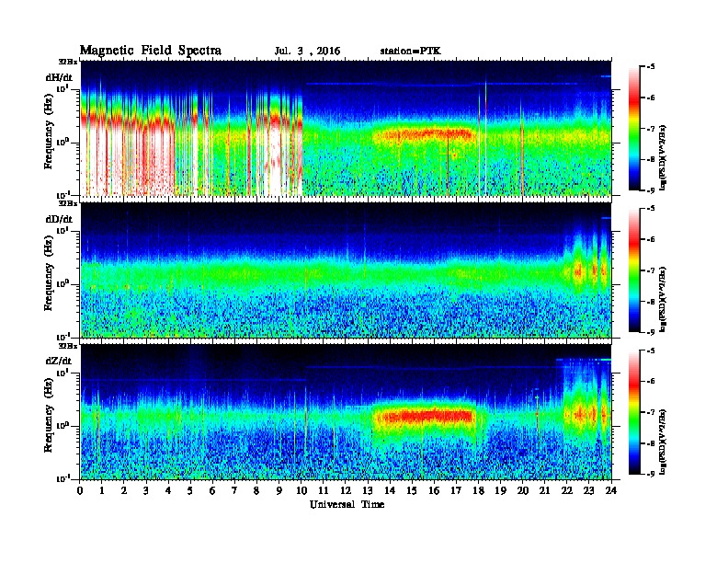Click the "-6" tick on the dZ/dt color bar
Screen dimensions: 728x563
coord(650,382)
